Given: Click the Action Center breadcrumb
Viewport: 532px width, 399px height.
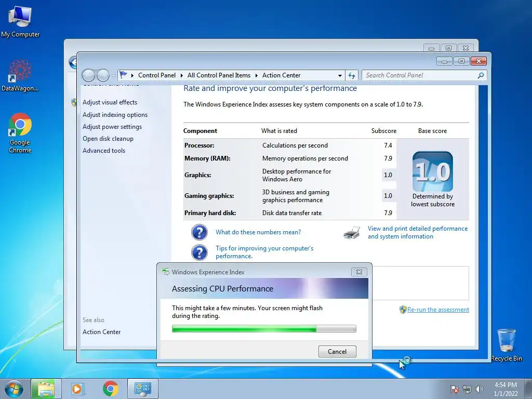Looking at the screenshot, I should 281,75.
